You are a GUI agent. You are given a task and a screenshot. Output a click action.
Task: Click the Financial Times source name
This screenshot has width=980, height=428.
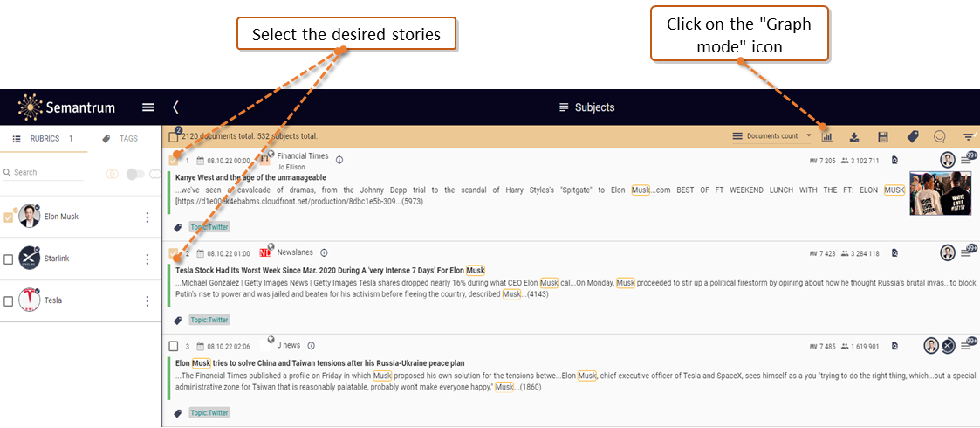303,155
